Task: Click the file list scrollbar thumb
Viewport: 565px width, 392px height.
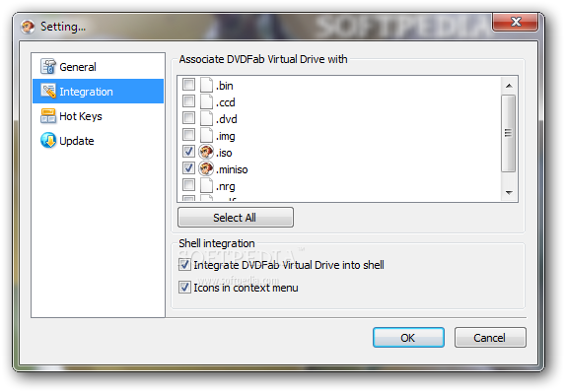Action: [x=509, y=133]
